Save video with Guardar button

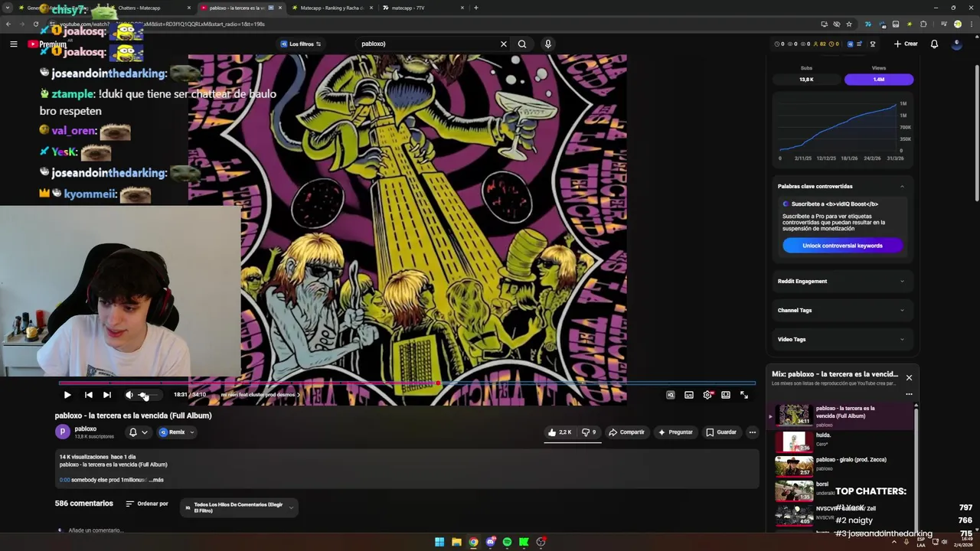[x=721, y=432]
